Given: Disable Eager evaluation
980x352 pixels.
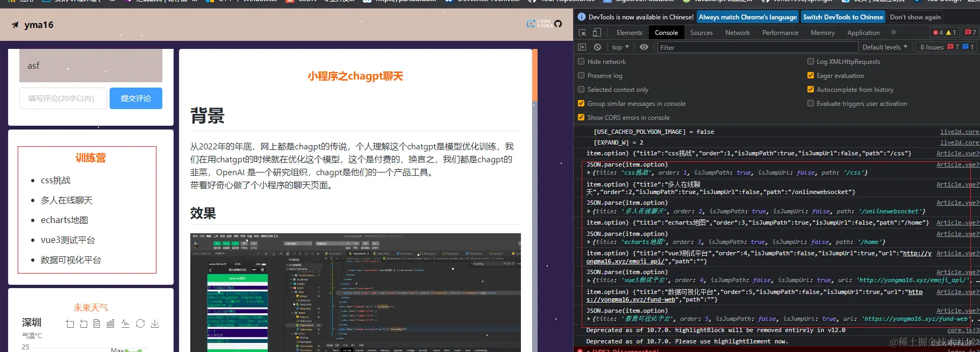Looking at the screenshot, I should (x=811, y=76).
